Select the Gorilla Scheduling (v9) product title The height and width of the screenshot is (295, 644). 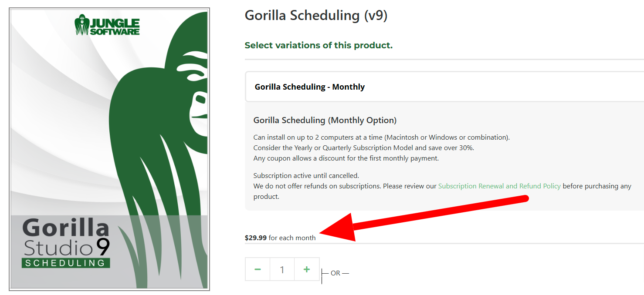(x=316, y=16)
